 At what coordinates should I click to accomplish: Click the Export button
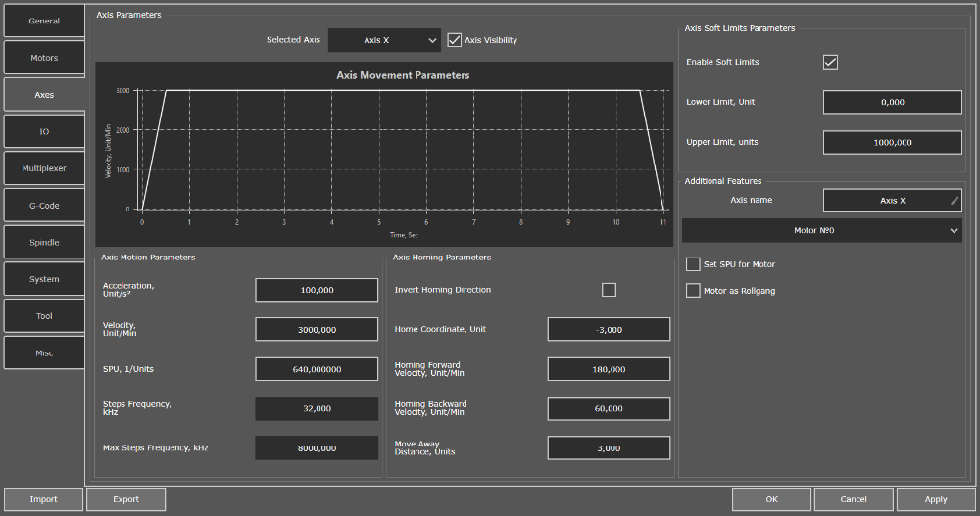[x=126, y=499]
